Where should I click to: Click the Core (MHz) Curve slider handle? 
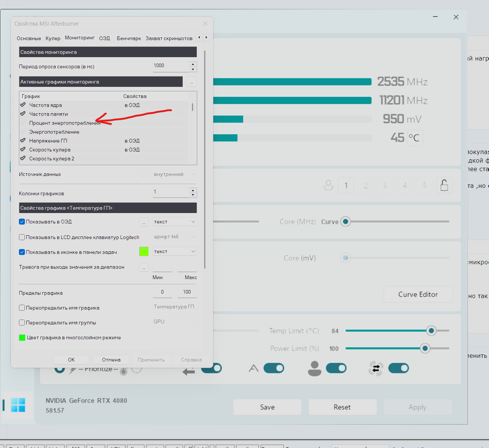pyautogui.click(x=346, y=222)
